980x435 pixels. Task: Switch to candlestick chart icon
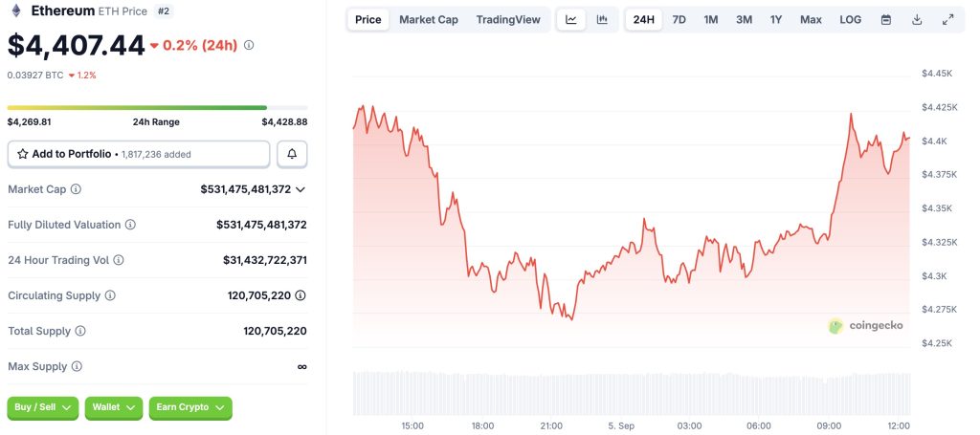click(x=602, y=19)
